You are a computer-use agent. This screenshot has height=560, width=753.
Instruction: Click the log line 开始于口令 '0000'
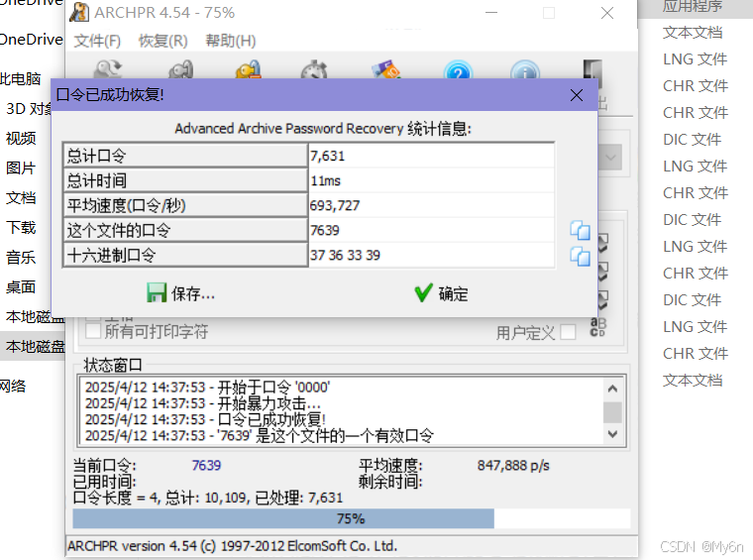(207, 388)
